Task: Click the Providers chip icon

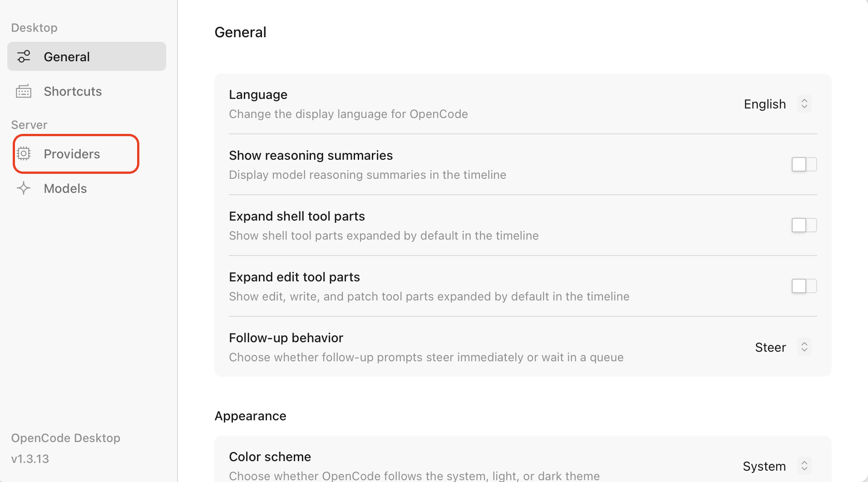Action: [x=24, y=154]
